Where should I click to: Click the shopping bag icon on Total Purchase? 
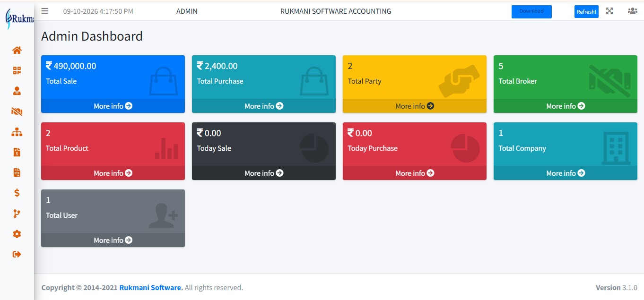(x=314, y=81)
